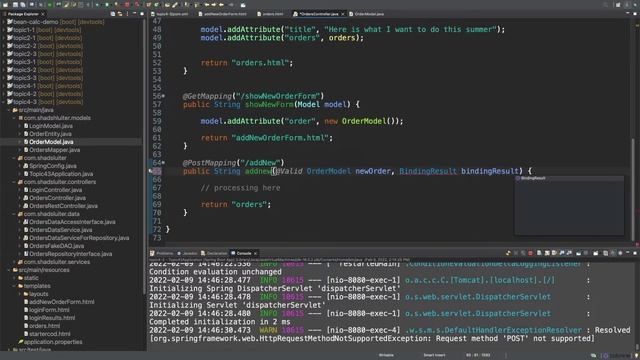Click the Package Explorer vertical scrollbar

click(144, 155)
